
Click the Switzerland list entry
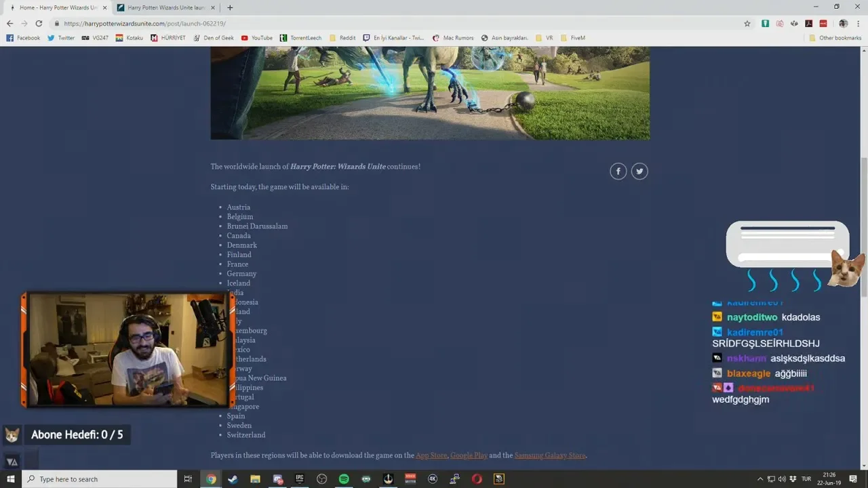246,435
